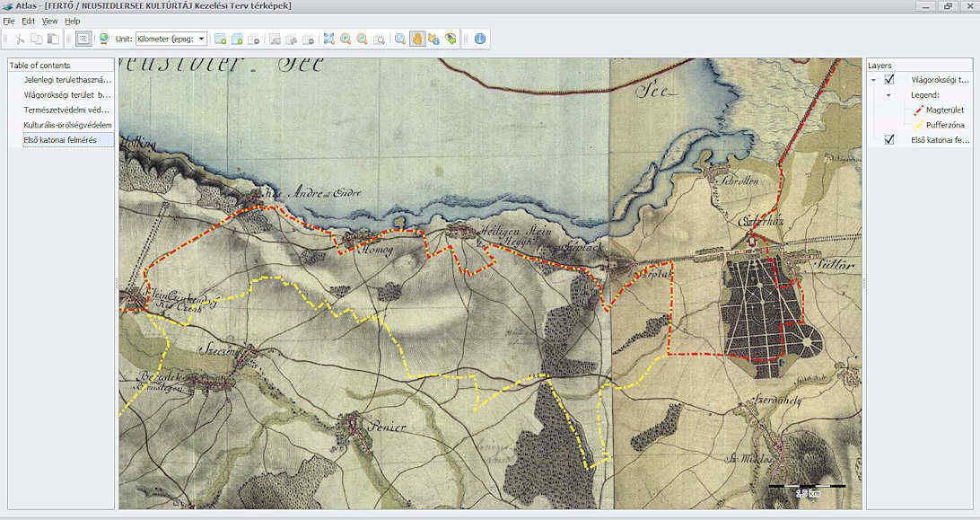Image resolution: width=980 pixels, height=520 pixels.
Task: Click the scale bar on the map
Action: [x=807, y=489]
